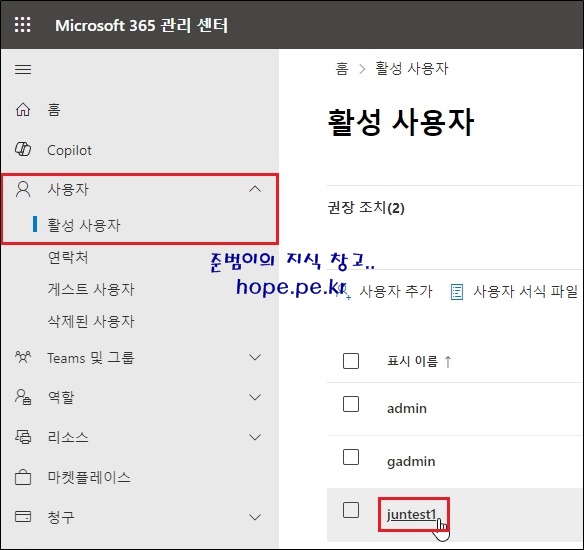584x550 pixels.
Task: Open the app launcher waffle icon
Action: [x=23, y=25]
